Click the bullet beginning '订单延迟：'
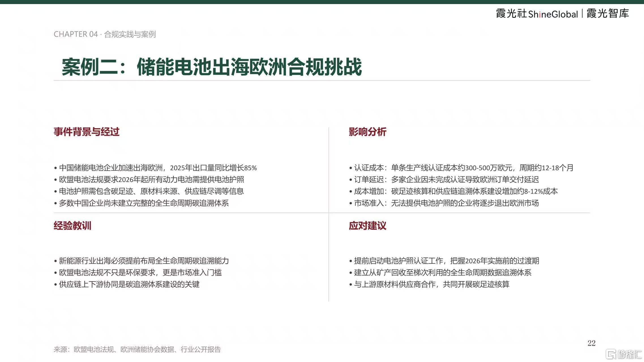 (444, 179)
